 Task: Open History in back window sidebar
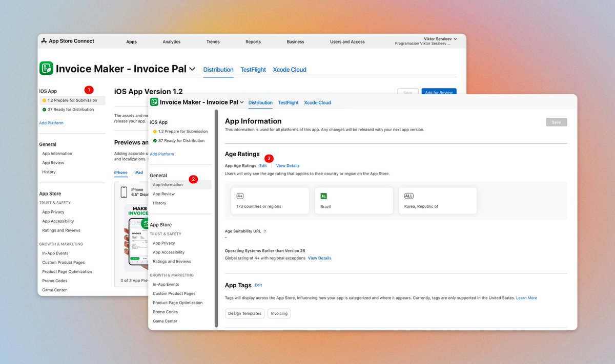[49, 172]
